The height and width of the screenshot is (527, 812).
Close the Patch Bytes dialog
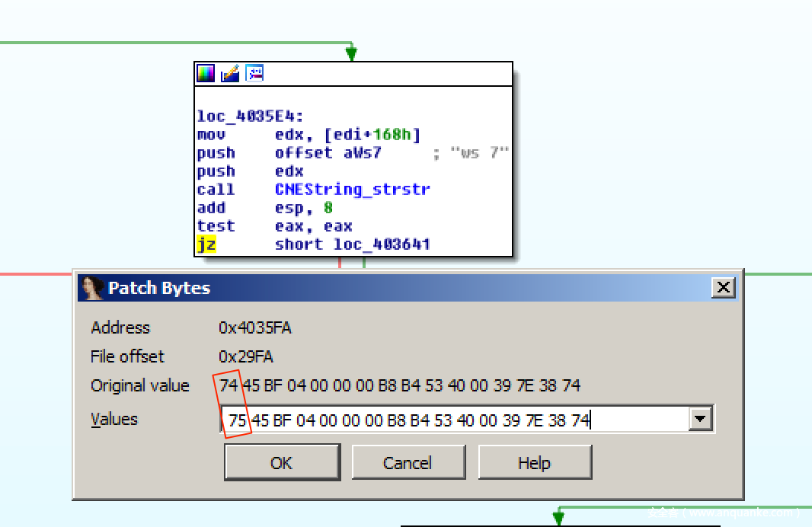(723, 287)
